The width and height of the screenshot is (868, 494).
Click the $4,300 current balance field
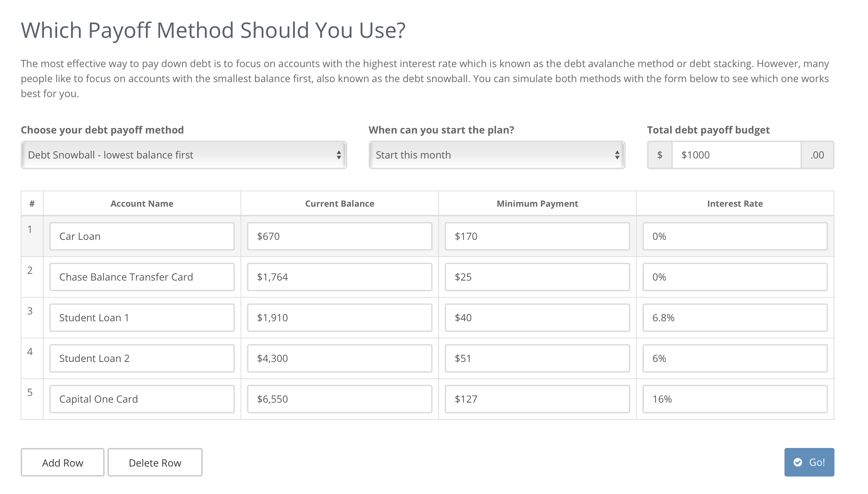click(x=339, y=358)
